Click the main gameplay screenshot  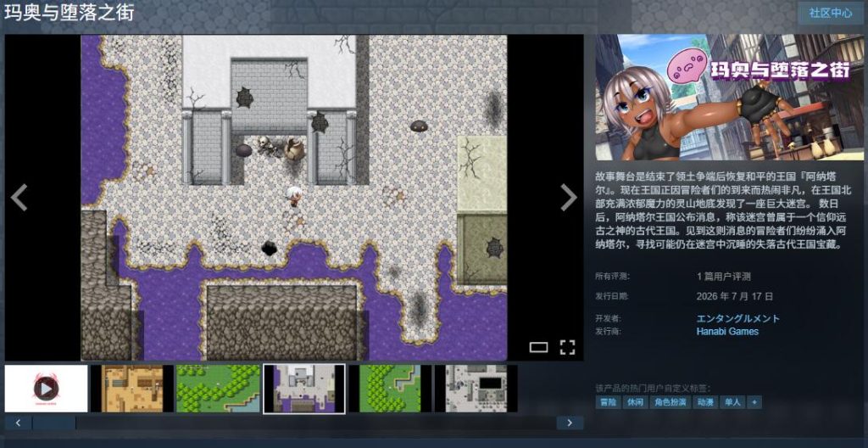[x=294, y=198]
